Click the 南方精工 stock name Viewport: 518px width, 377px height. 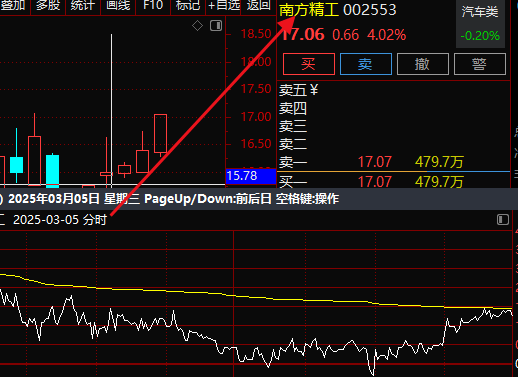coord(309,10)
